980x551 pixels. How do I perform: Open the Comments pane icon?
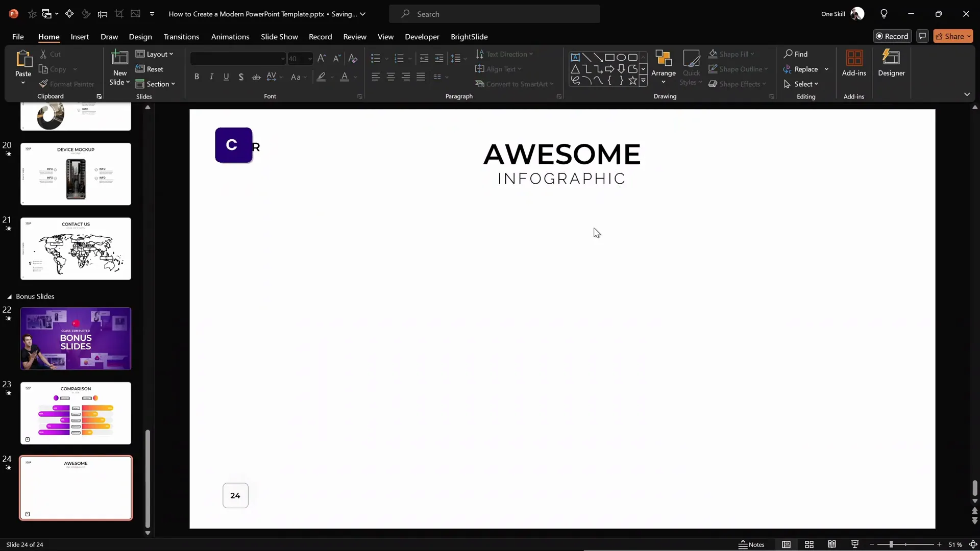(922, 36)
